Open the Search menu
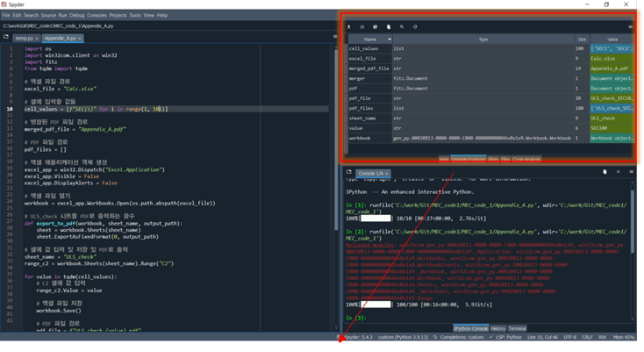Viewport: 644px width, 352px height. point(31,15)
